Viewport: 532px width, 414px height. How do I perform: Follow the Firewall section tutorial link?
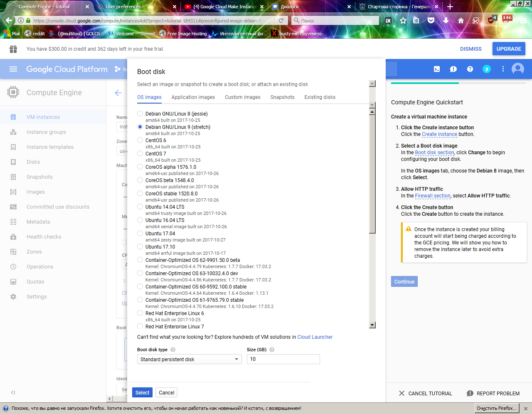[x=433, y=196]
